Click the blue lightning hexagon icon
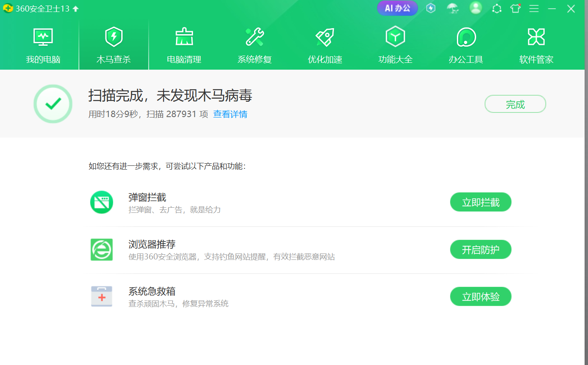 431,8
